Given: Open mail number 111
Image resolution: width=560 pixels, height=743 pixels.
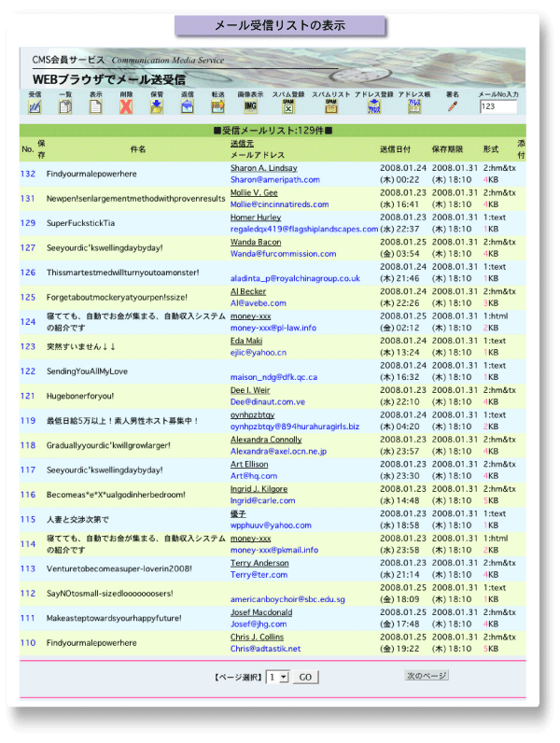Looking at the screenshot, I should point(28,618).
